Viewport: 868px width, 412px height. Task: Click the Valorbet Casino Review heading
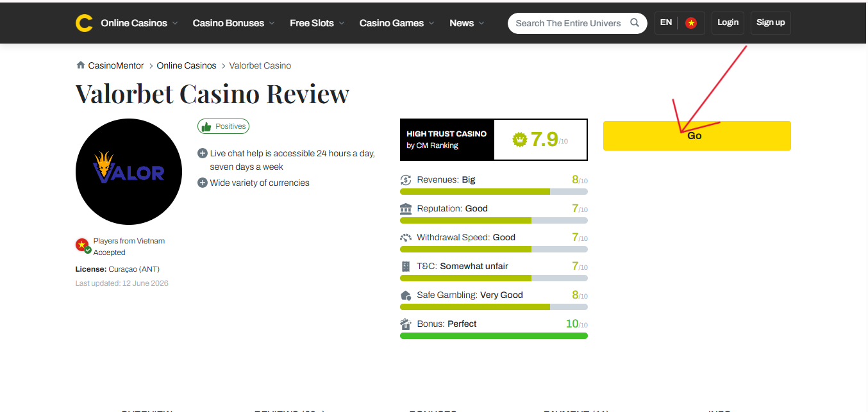(x=212, y=94)
